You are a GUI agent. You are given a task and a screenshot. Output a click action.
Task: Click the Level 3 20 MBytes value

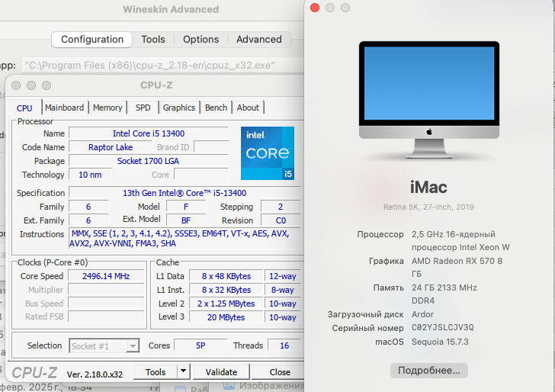click(x=226, y=317)
